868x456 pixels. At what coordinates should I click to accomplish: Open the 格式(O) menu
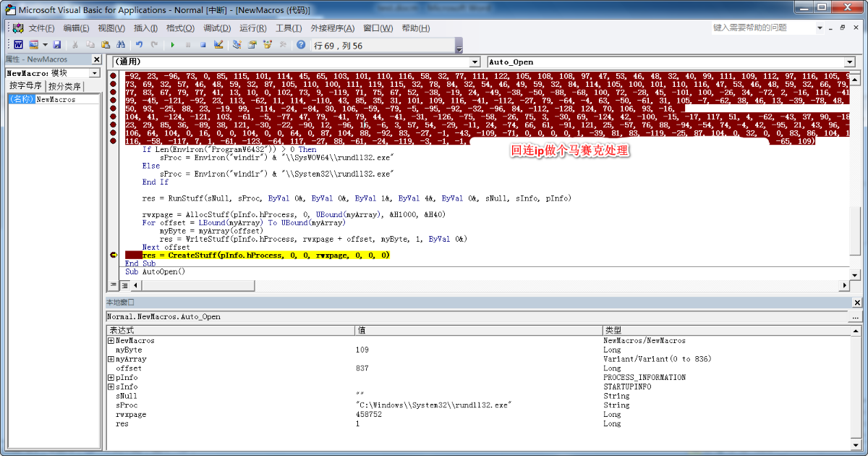(x=180, y=28)
